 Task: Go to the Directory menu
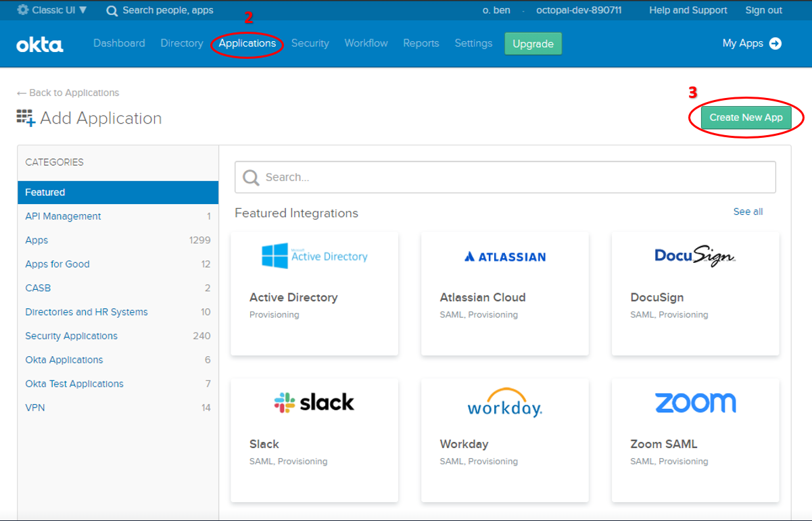pos(181,43)
